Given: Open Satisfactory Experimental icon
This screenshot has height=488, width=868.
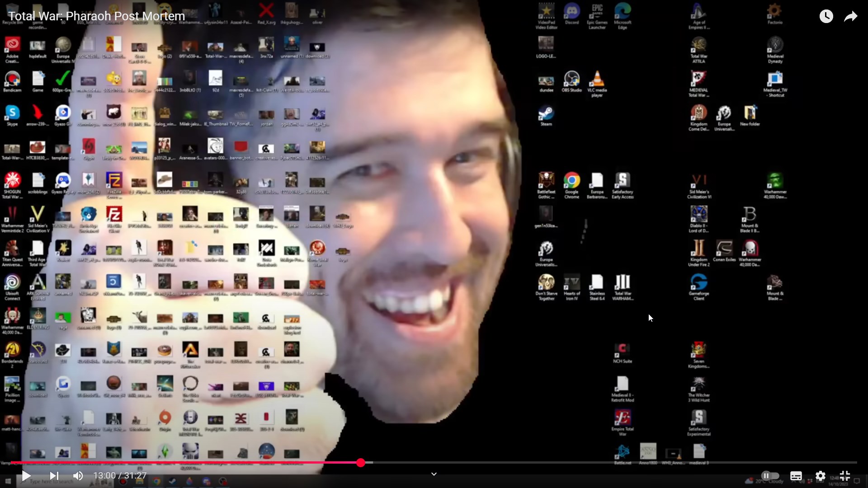Looking at the screenshot, I should click(x=699, y=423).
